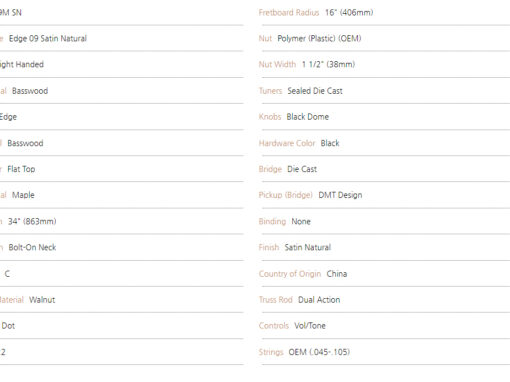510x382 pixels.
Task: Click the Binding None row
Action: coord(384,221)
